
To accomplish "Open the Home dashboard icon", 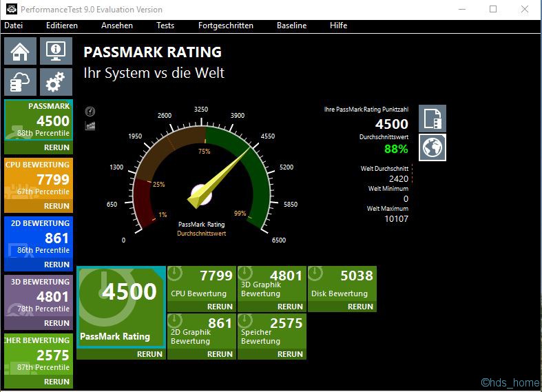I will 20,51.
